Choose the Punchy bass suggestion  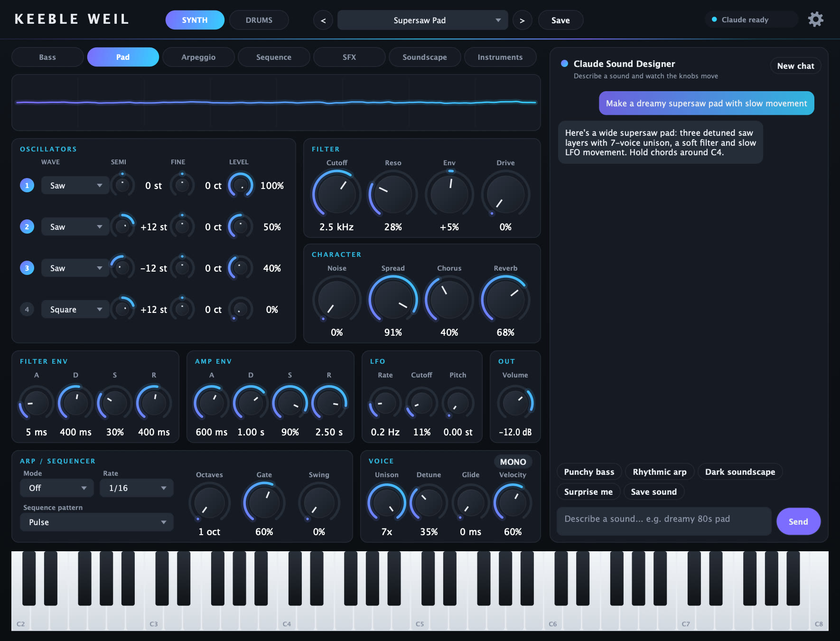[589, 472]
